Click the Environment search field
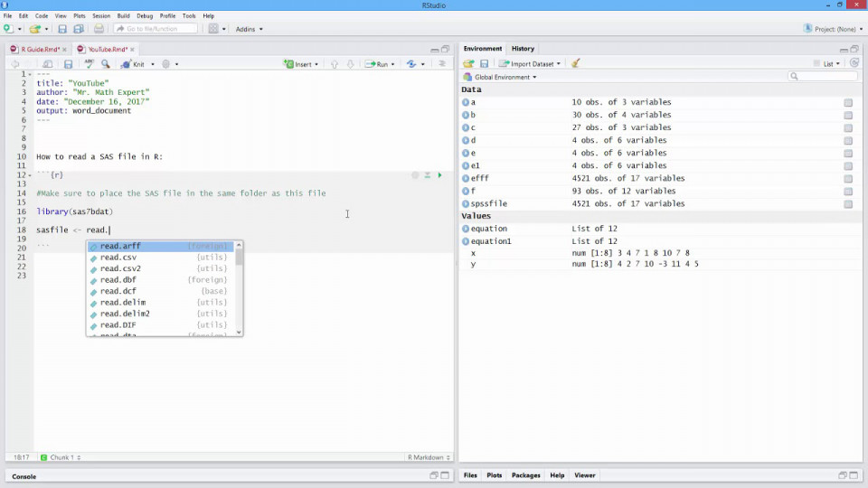The height and width of the screenshot is (488, 868). tap(822, 76)
